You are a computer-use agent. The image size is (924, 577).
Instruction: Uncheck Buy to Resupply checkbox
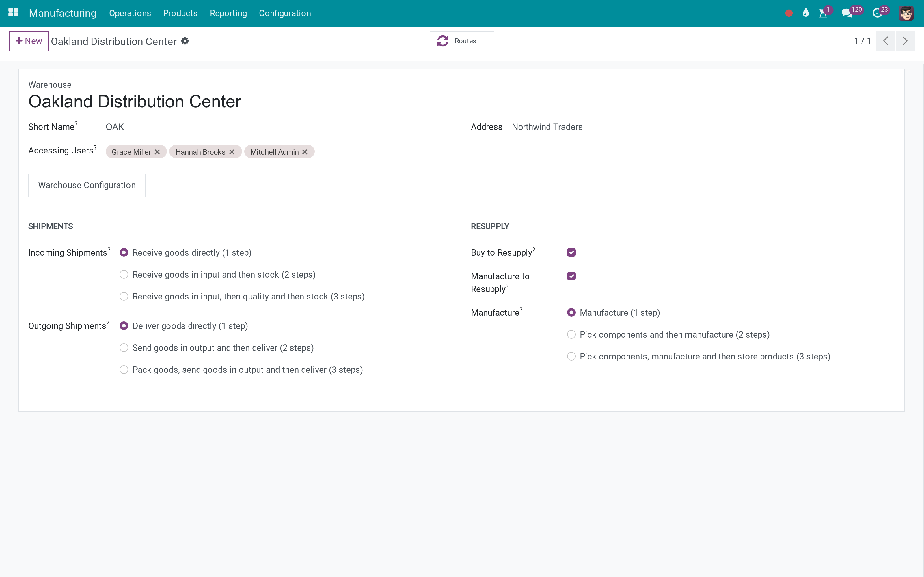tap(571, 253)
